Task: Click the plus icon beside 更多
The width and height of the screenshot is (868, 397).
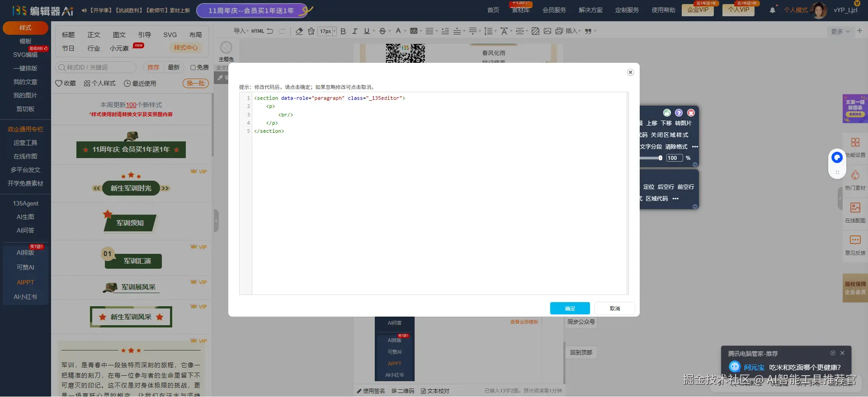Action: point(859,31)
